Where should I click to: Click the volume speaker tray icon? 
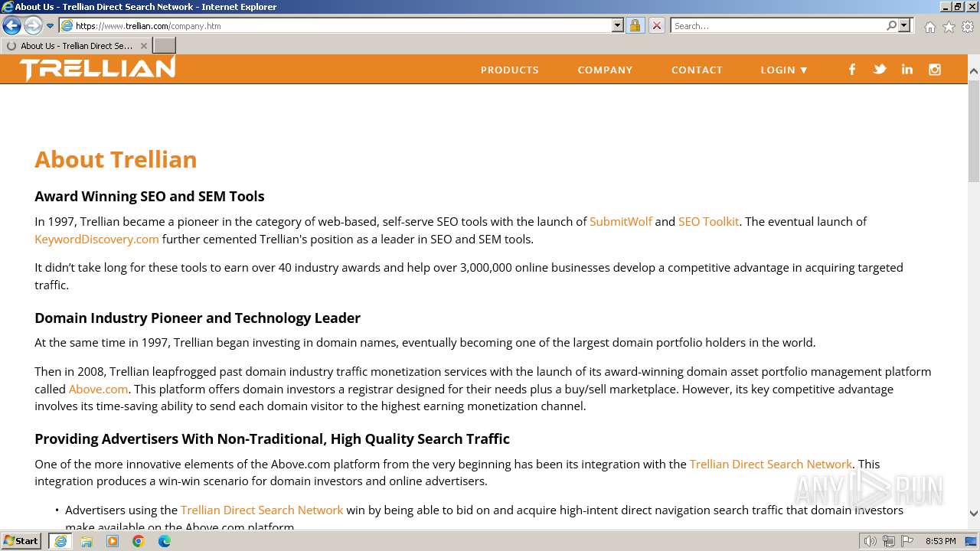tap(870, 541)
